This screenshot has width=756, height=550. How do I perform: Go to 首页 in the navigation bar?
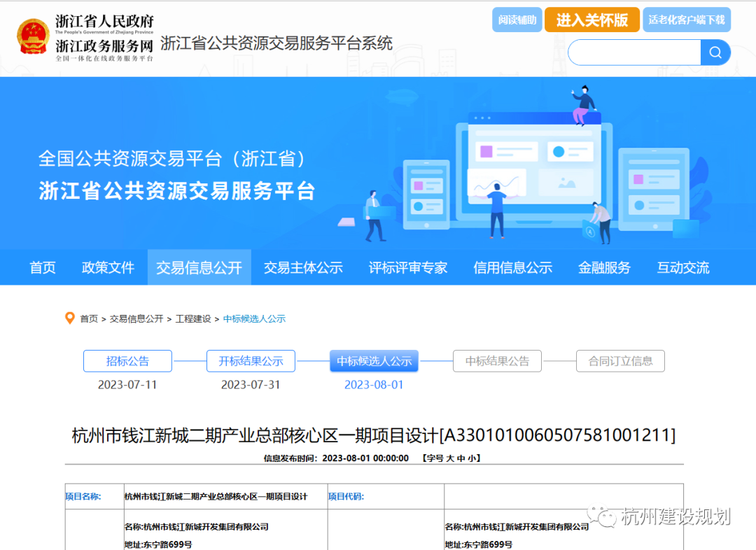43,267
